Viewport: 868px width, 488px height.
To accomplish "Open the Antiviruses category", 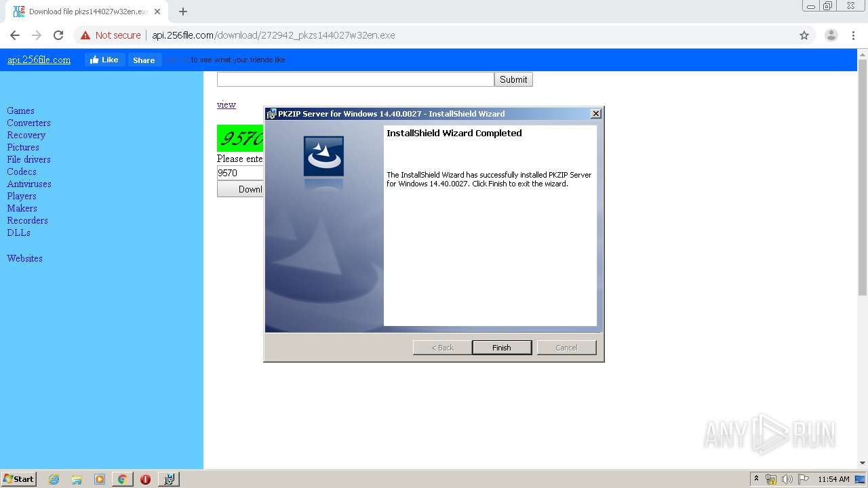I will [29, 184].
